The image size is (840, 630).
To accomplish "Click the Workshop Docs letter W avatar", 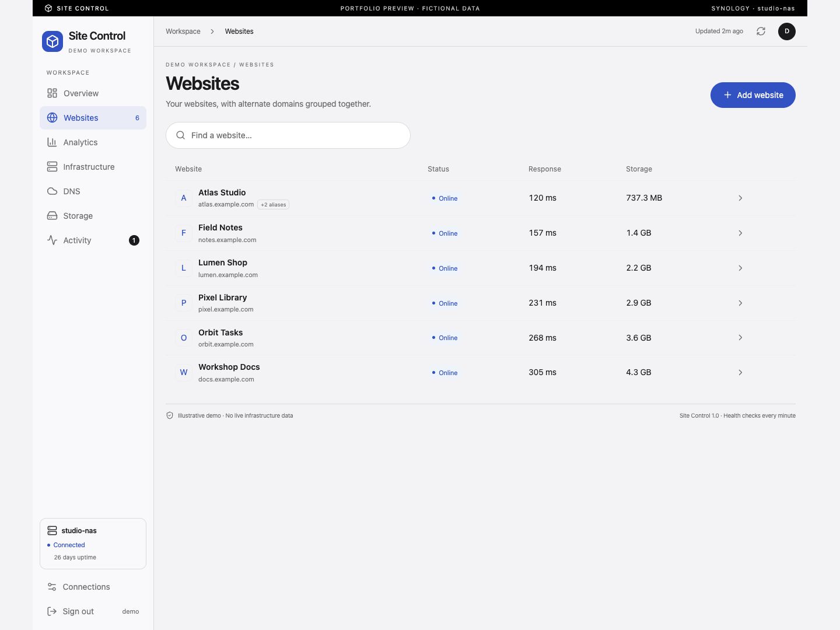I will [184, 373].
